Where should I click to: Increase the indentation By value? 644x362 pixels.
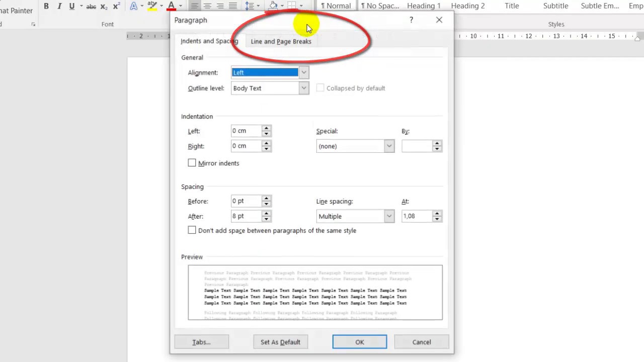click(437, 144)
